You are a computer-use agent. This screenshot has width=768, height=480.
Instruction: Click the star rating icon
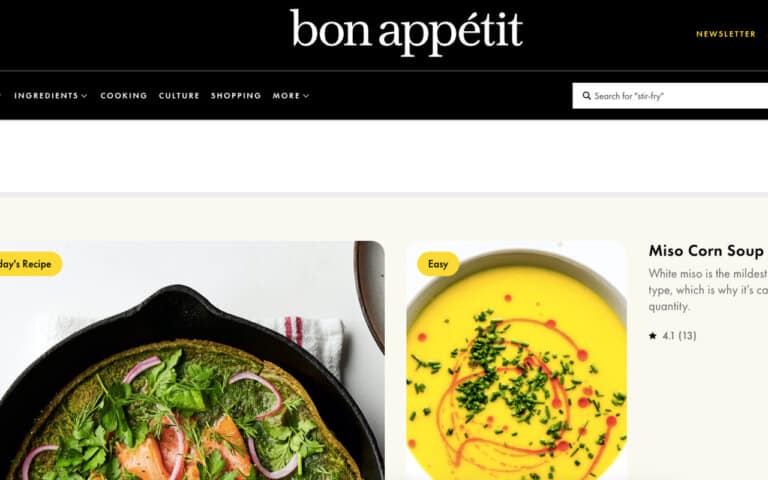(x=652, y=336)
